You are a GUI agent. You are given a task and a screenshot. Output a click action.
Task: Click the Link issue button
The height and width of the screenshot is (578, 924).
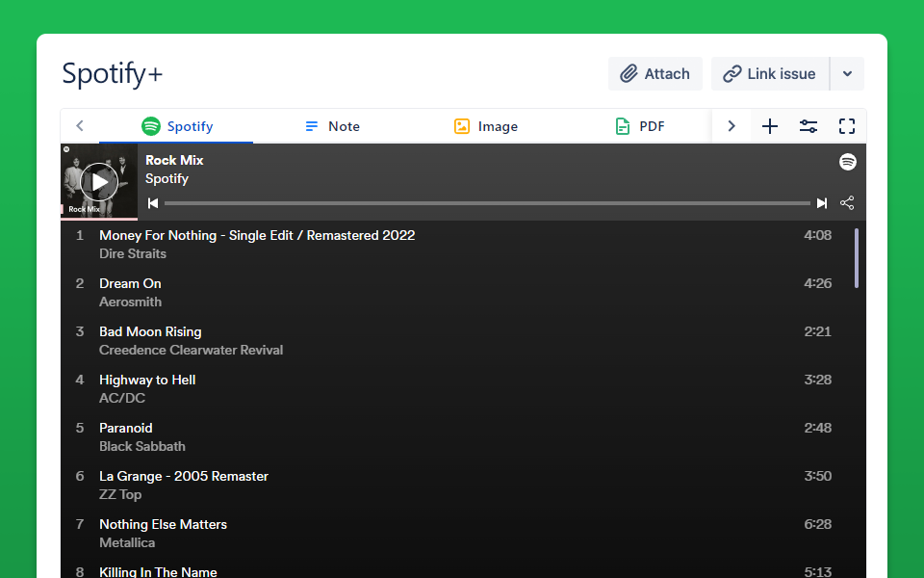770,74
